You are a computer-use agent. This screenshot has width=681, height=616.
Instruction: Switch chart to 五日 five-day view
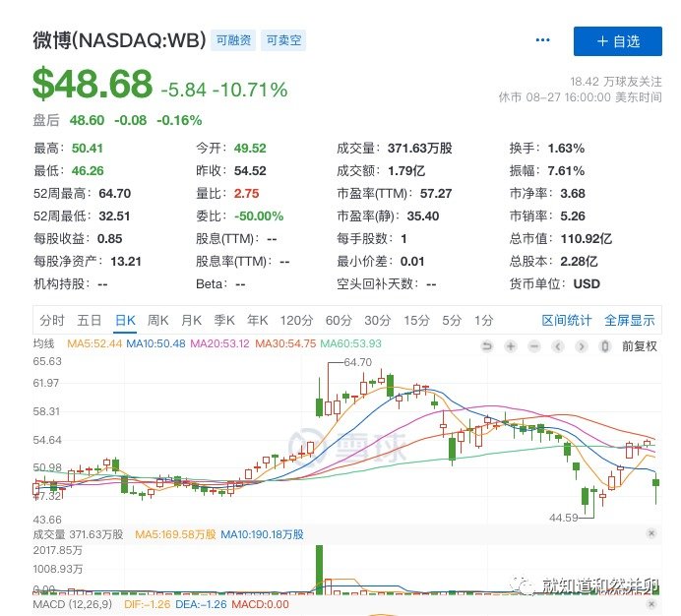pos(89,321)
